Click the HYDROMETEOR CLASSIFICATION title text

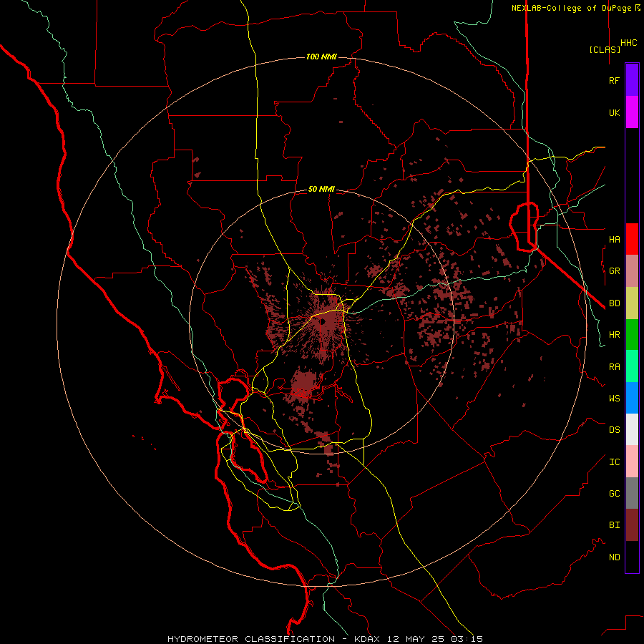(x=251, y=639)
